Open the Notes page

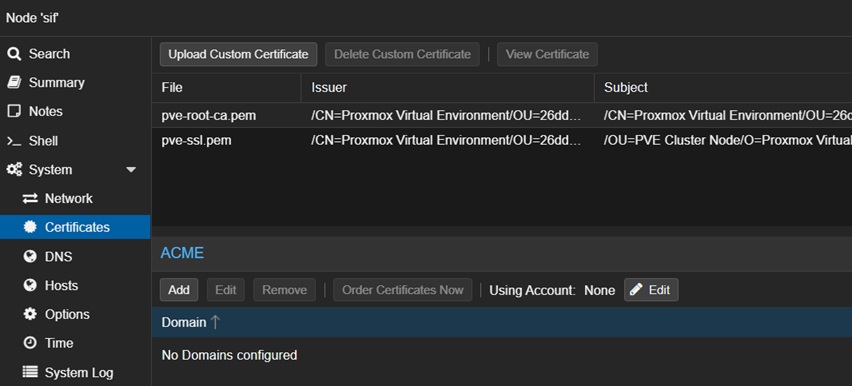pyautogui.click(x=75, y=111)
